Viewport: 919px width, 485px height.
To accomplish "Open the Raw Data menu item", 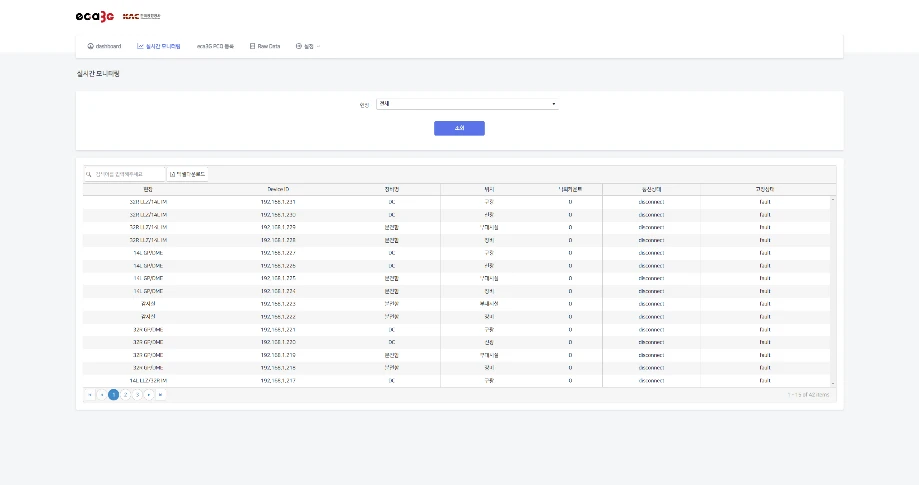I will pyautogui.click(x=265, y=46).
